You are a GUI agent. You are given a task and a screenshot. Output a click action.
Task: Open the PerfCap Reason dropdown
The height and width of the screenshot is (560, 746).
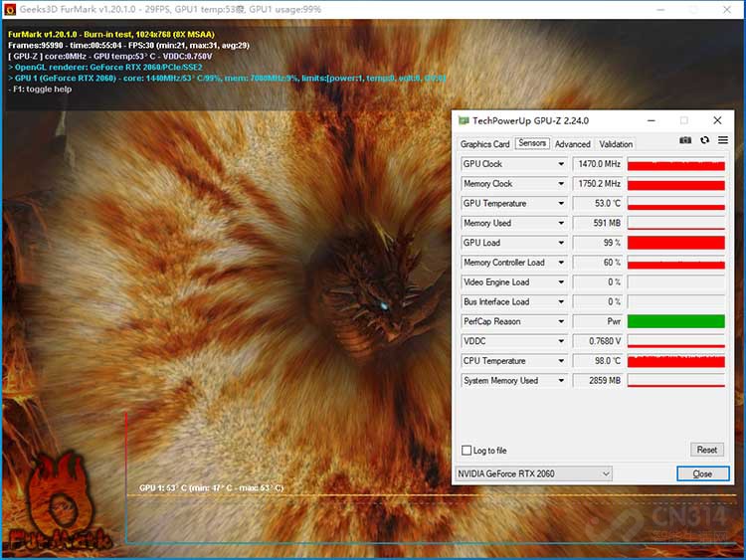[x=561, y=321]
